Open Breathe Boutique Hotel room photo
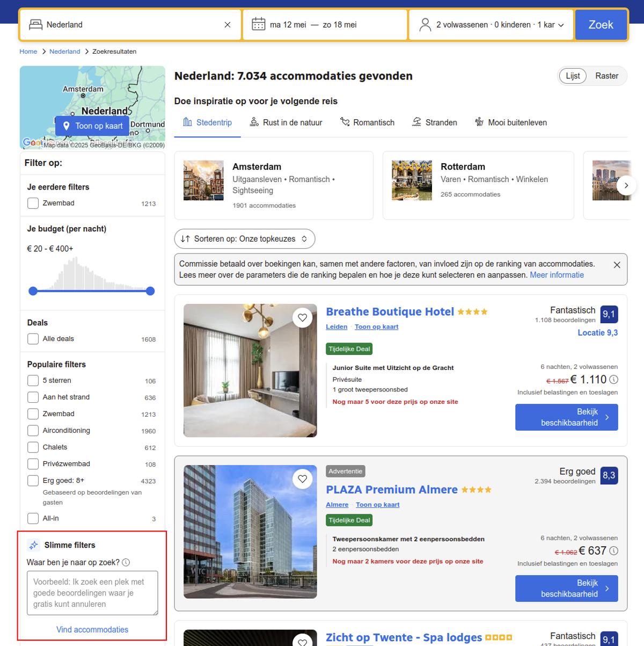This screenshot has width=644, height=646. 250,371
